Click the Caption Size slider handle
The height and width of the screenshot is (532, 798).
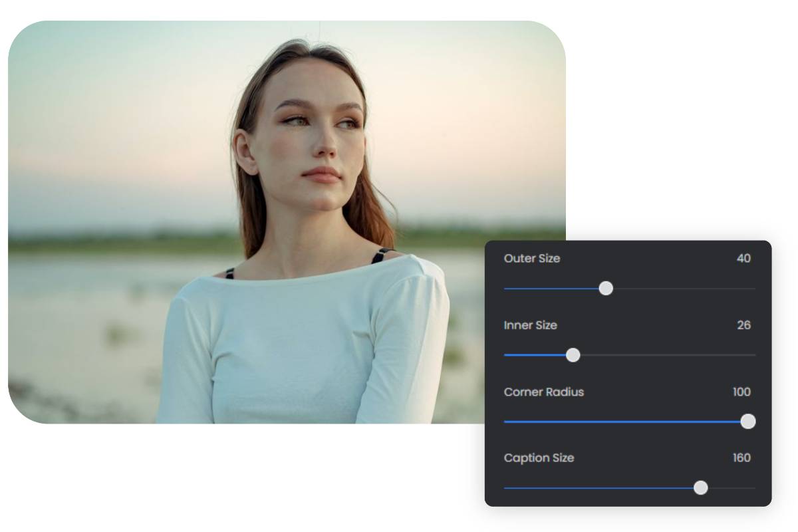(x=702, y=489)
